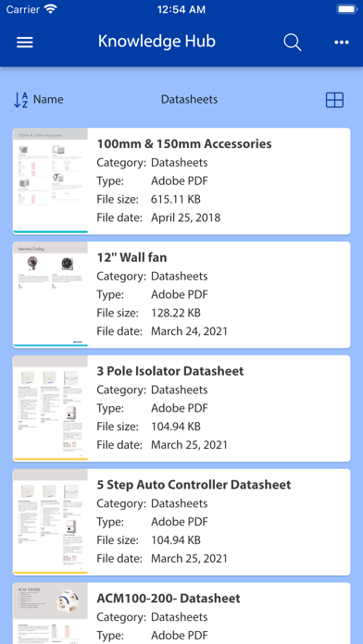Open 3 Pole Isolator Datasheet thumbnail
363x644 pixels.
click(50, 408)
